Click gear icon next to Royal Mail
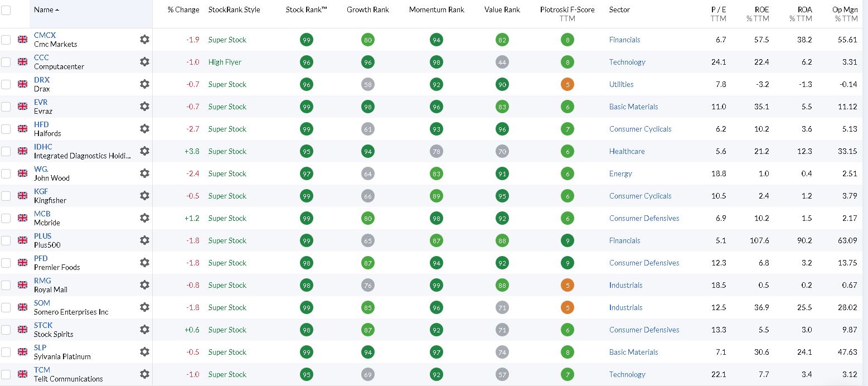This screenshot has height=386, width=868. click(144, 285)
